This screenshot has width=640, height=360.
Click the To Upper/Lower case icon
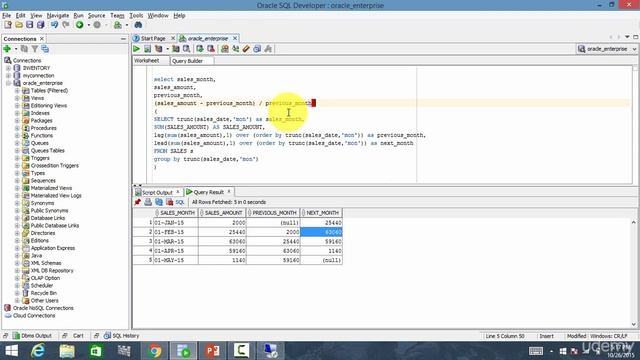(236, 49)
